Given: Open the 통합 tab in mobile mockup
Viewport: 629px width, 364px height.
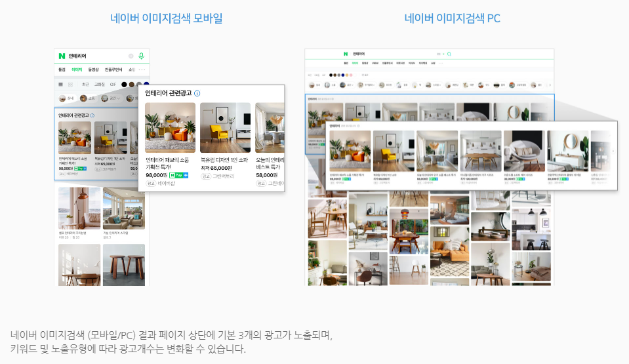Looking at the screenshot, I should [62, 70].
